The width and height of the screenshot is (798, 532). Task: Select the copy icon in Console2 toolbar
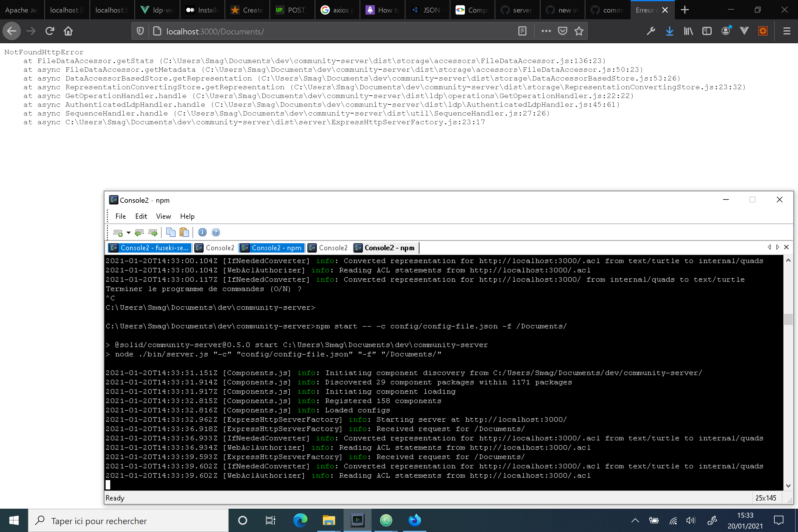coord(171,232)
